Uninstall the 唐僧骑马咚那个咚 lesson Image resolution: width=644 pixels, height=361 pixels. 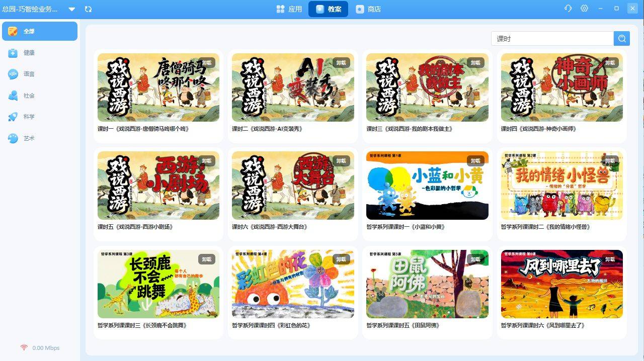click(x=207, y=62)
